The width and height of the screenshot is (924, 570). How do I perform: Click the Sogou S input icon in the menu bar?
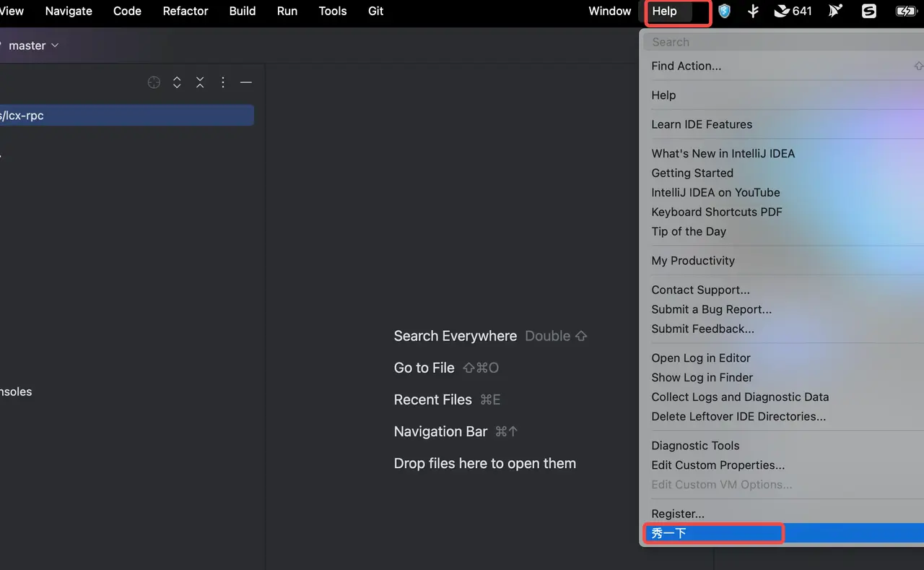tap(869, 11)
